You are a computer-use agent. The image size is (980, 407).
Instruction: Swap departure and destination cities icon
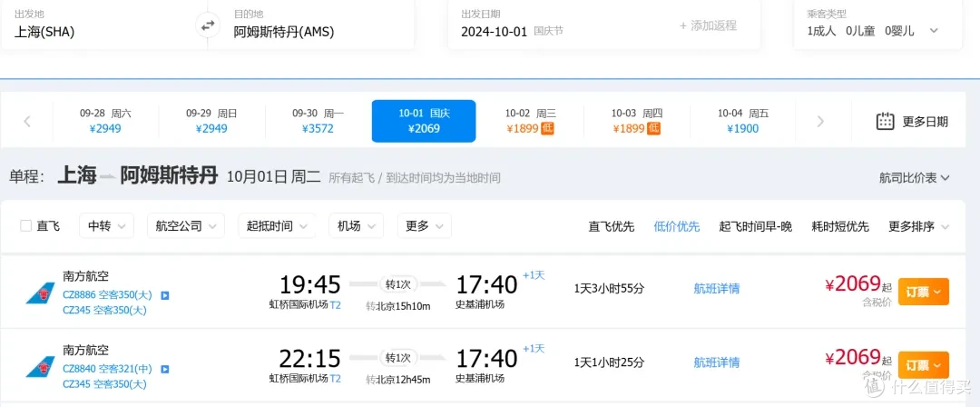[208, 25]
